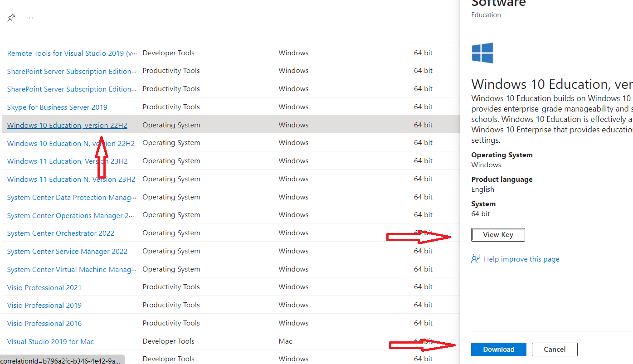Screen dimensions: 633x364
Task: Click the Windows logo product icon
Action: (482, 53)
